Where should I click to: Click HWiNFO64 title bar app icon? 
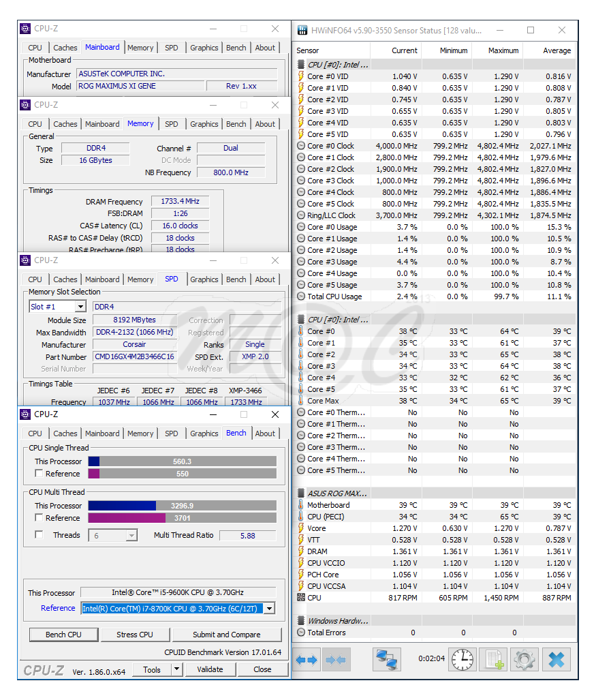[x=302, y=30]
